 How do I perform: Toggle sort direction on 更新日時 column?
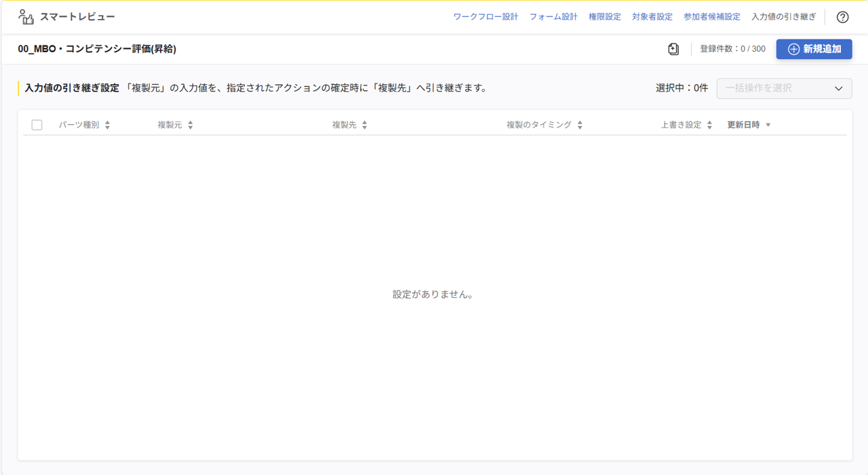[x=768, y=124]
